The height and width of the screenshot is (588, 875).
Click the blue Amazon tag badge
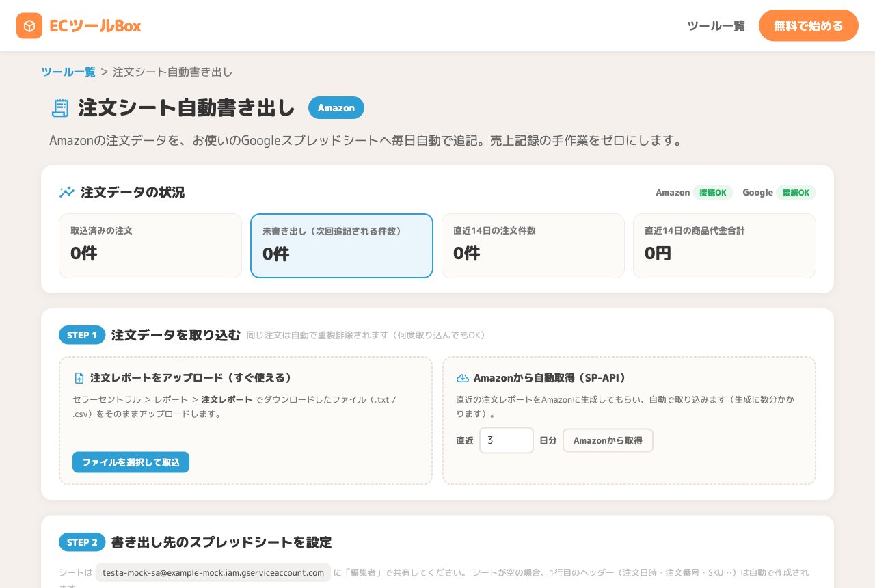(x=336, y=108)
